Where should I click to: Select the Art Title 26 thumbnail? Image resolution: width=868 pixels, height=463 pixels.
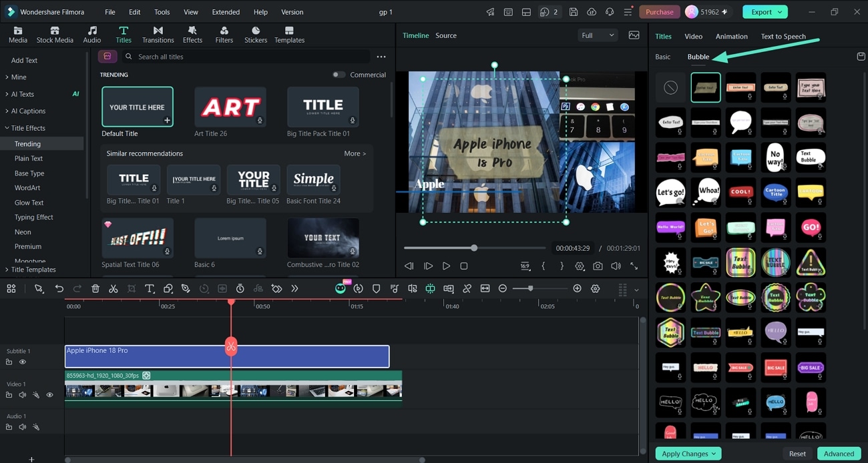pos(230,107)
